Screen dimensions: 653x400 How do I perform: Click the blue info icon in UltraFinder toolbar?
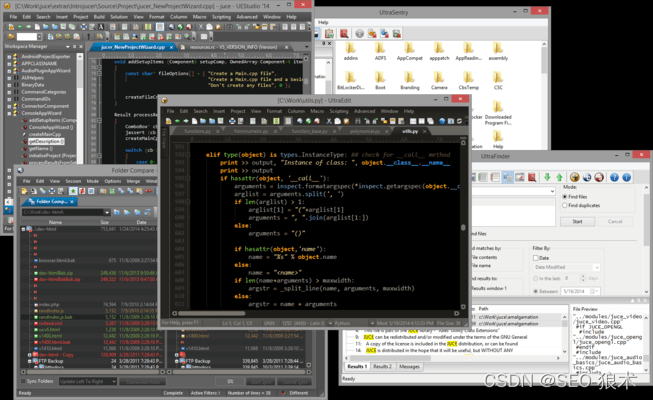[626, 177]
